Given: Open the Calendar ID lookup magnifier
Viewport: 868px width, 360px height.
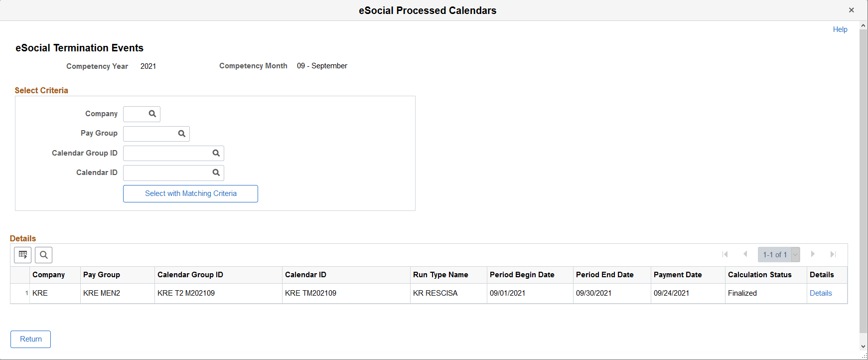Looking at the screenshot, I should pos(216,173).
